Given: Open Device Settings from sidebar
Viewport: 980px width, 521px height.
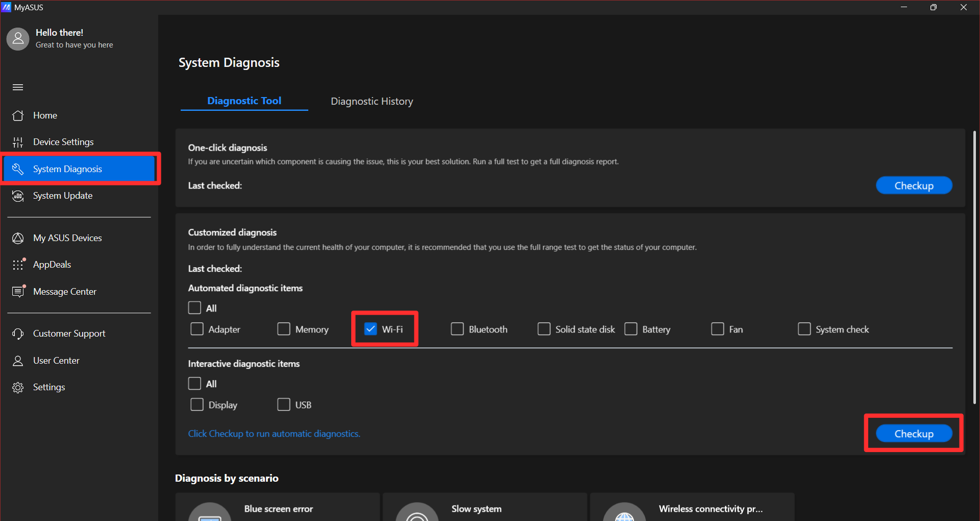Looking at the screenshot, I should click(x=63, y=141).
